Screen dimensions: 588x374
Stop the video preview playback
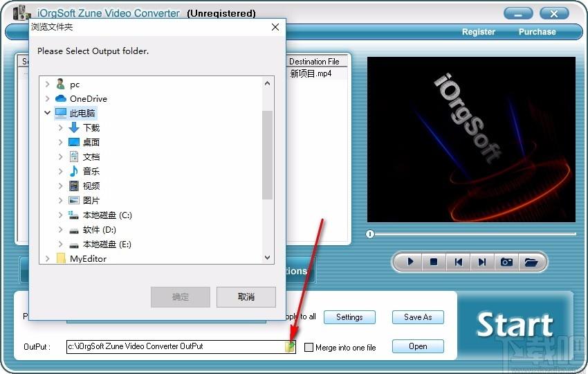434,261
